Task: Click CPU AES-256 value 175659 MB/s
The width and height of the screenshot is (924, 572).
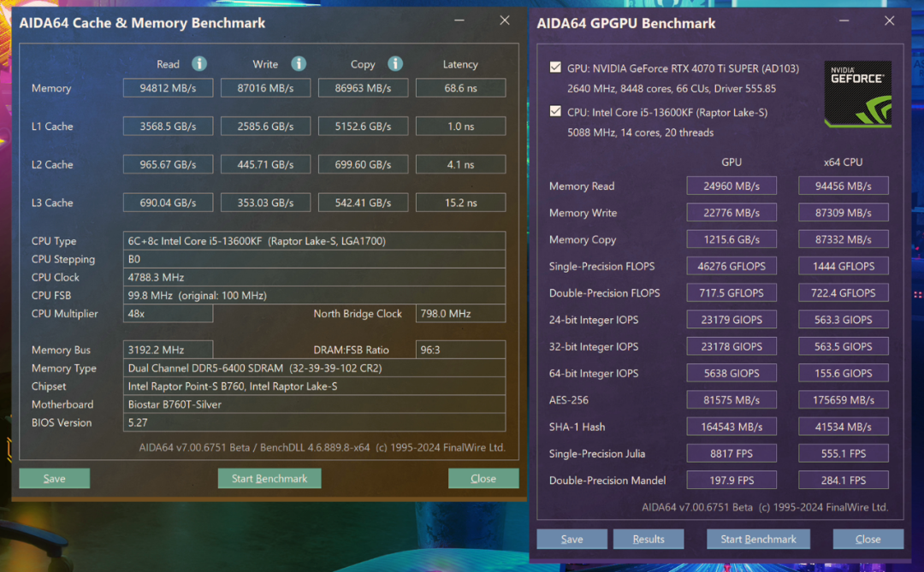Action: (x=844, y=400)
